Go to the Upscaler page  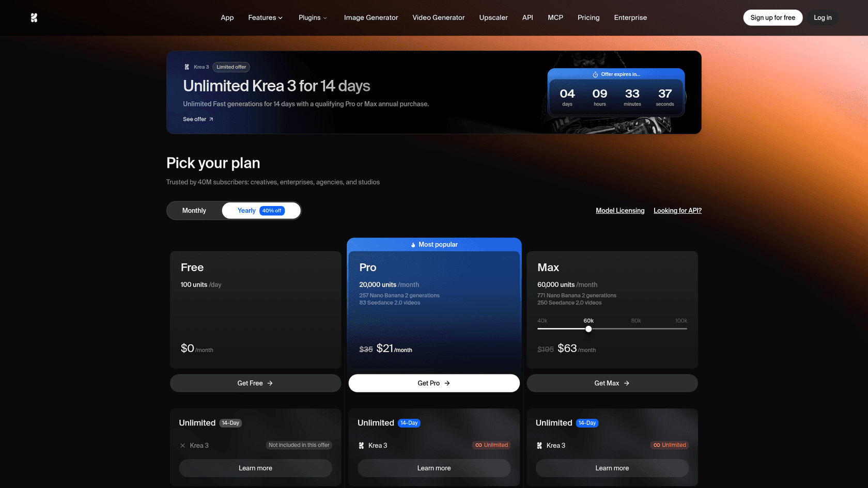click(x=493, y=18)
